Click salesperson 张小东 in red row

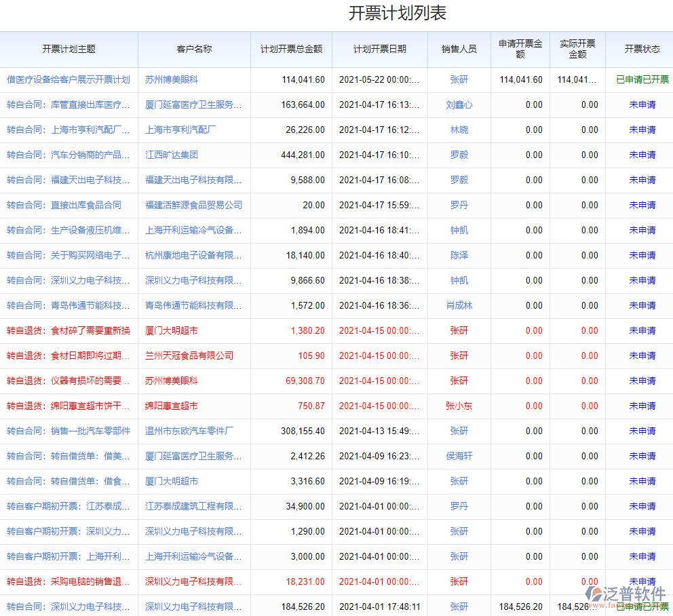click(459, 406)
